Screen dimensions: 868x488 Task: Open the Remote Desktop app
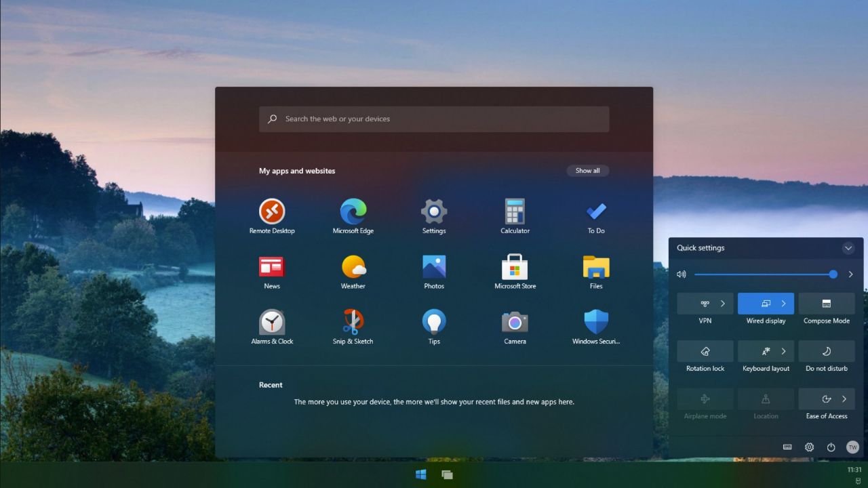272,216
